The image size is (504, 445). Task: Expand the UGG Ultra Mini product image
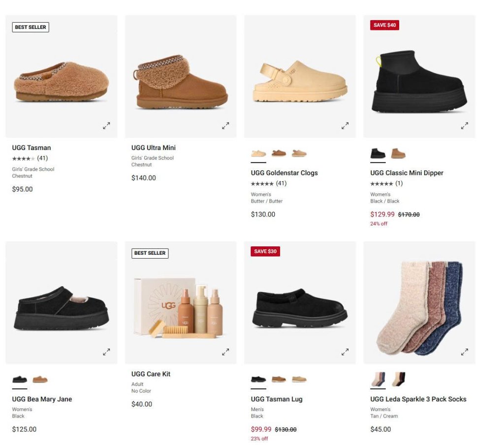[x=225, y=126]
